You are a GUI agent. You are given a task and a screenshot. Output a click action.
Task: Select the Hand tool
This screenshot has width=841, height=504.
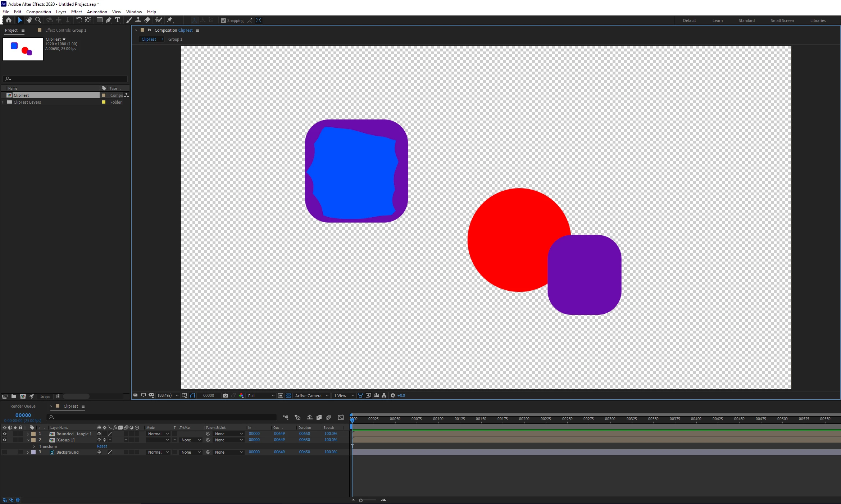[29, 20]
